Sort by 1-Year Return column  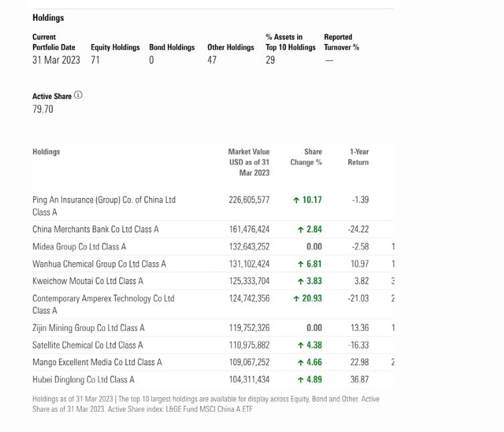click(358, 156)
